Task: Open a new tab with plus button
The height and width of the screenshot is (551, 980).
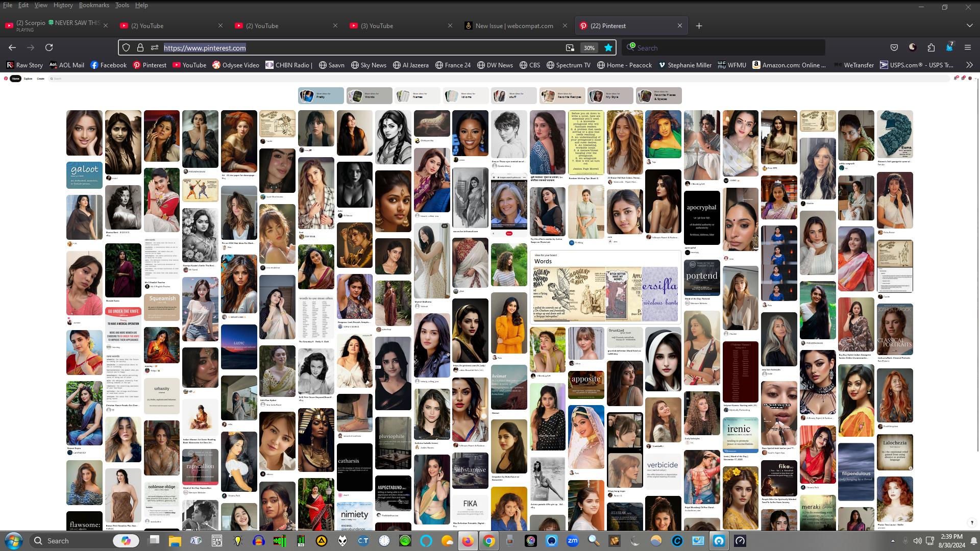Action: pos(699,26)
